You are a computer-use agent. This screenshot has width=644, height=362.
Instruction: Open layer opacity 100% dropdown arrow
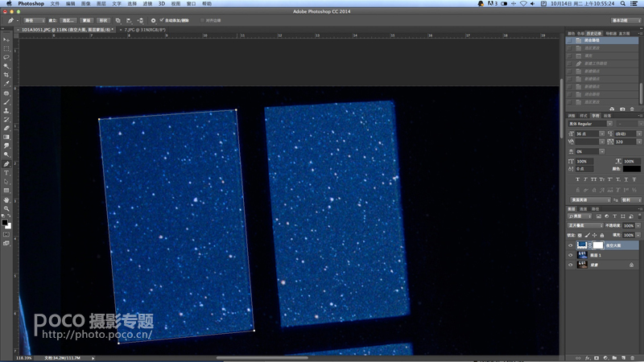[638, 225]
